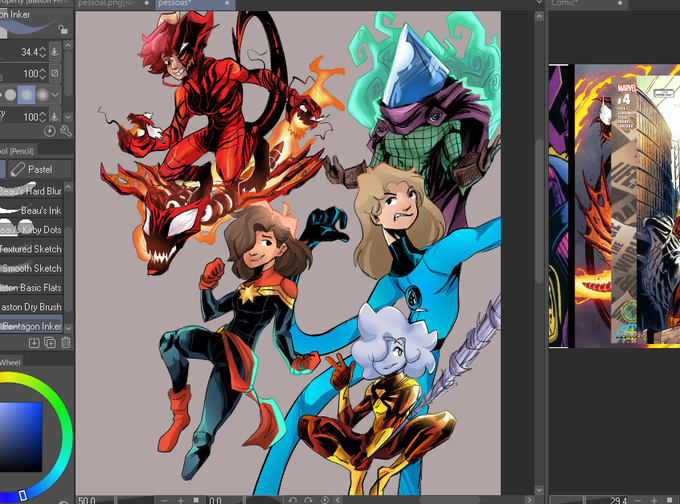Adjust the lower 100 value stepper
This screenshot has width=680, height=504.
[42, 117]
